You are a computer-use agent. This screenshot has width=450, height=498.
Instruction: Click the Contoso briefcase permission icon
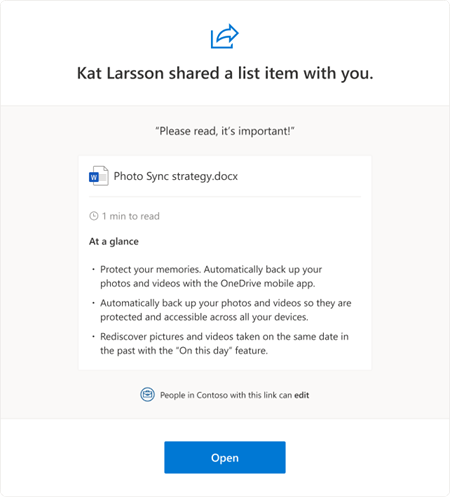pos(147,395)
